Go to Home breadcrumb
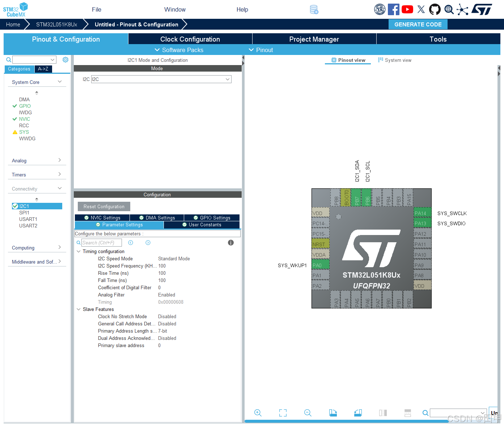This screenshot has height=427, width=504. pos(13,24)
